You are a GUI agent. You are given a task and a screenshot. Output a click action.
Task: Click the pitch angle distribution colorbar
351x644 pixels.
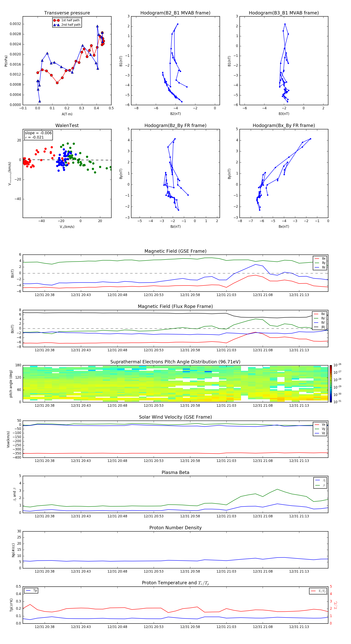coord(331,384)
